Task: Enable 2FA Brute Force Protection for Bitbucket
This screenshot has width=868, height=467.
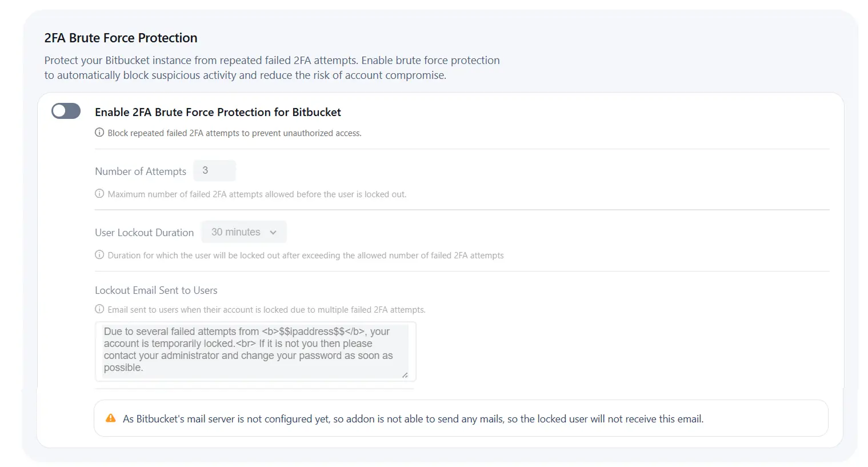Action: coord(65,111)
